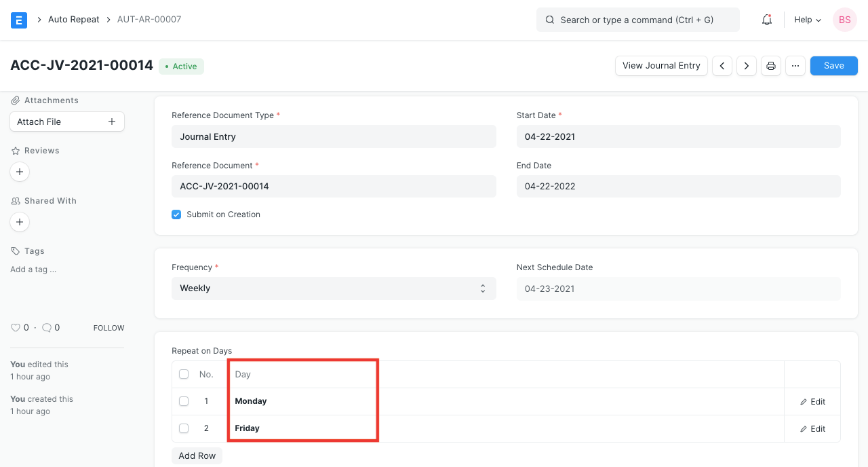Viewport: 868px width, 467px height.
Task: Click the View Journal Entry button
Action: coord(661,66)
